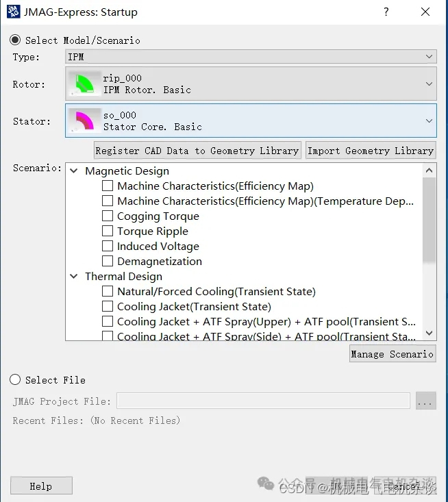Screen dimensions: 448x502
Task: Select the 'Thermal Design' tree label
Action: point(123,276)
